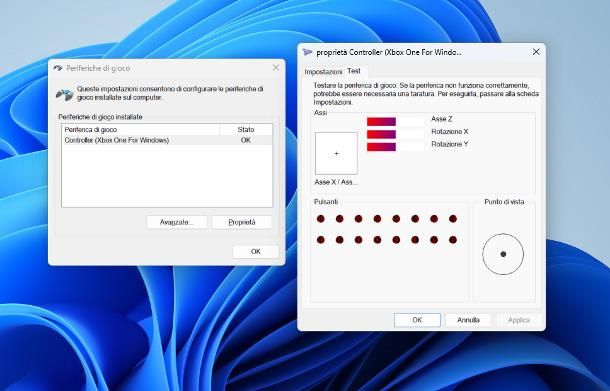Close the Periferiche di gioco window
Screen dimensions: 610x391
click(276, 68)
